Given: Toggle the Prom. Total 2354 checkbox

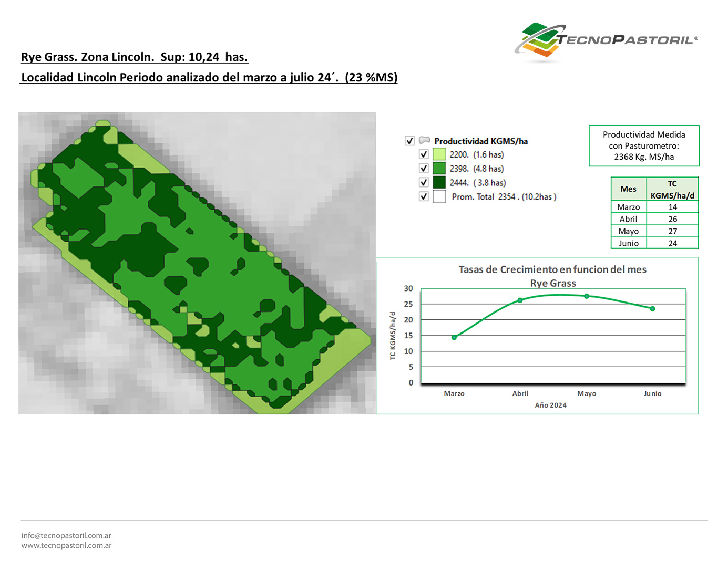Looking at the screenshot, I should [x=424, y=196].
